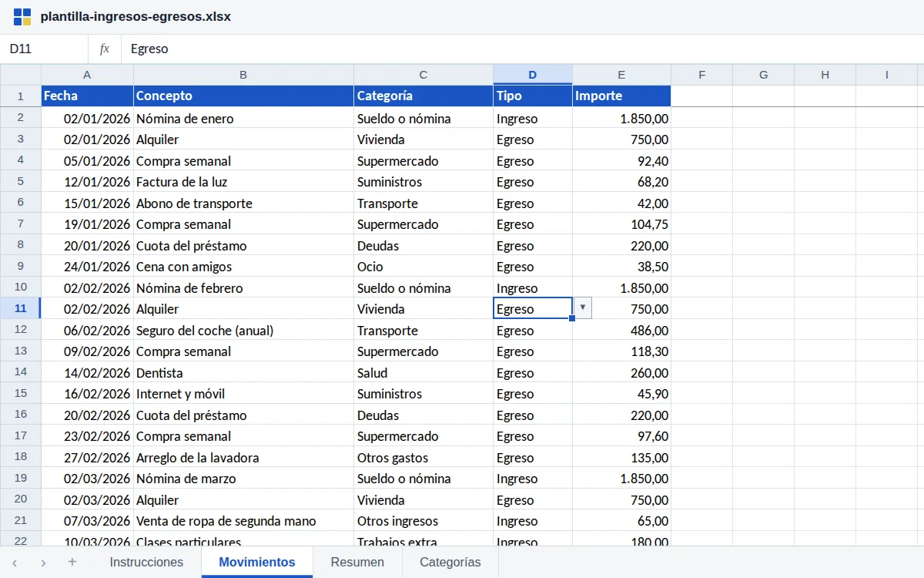Click the cell 'Nómina de febrero'
This screenshot has width=924, height=578.
(x=243, y=287)
